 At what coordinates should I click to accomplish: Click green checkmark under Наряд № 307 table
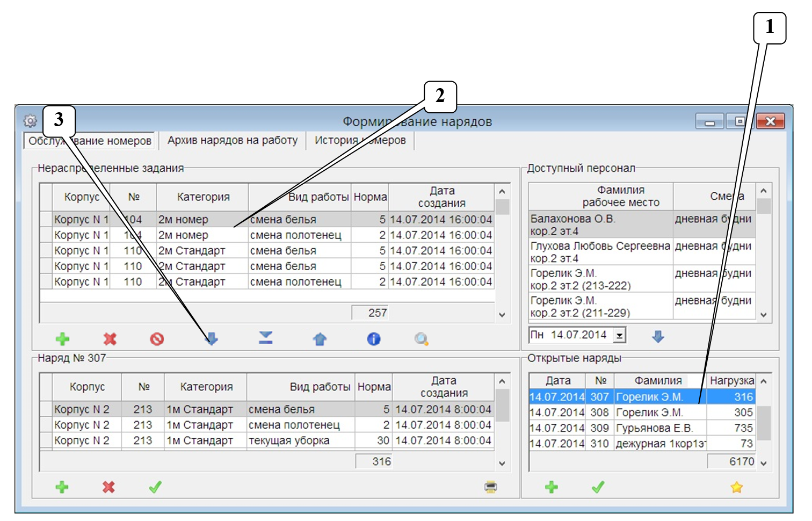point(155,487)
